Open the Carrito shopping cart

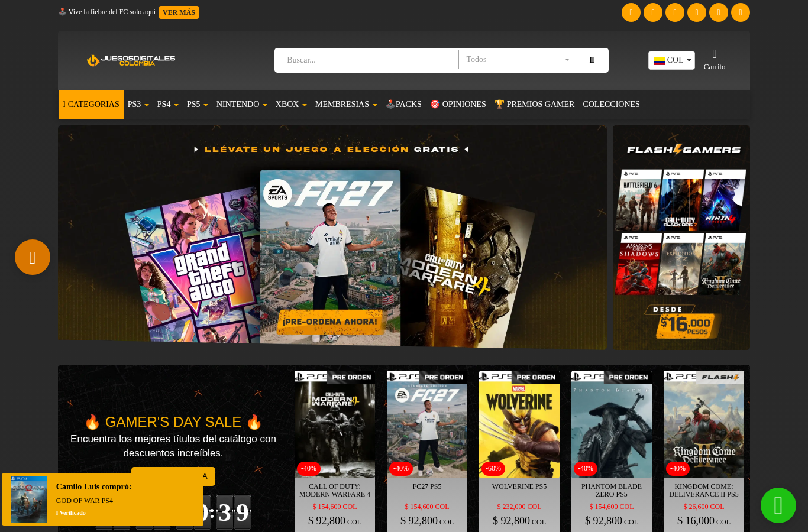coord(715,60)
